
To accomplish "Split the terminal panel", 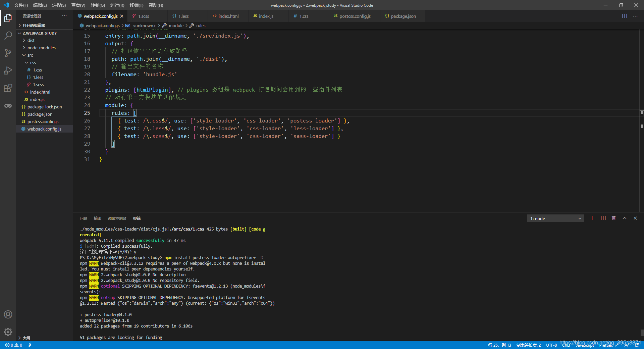I will tap(603, 218).
